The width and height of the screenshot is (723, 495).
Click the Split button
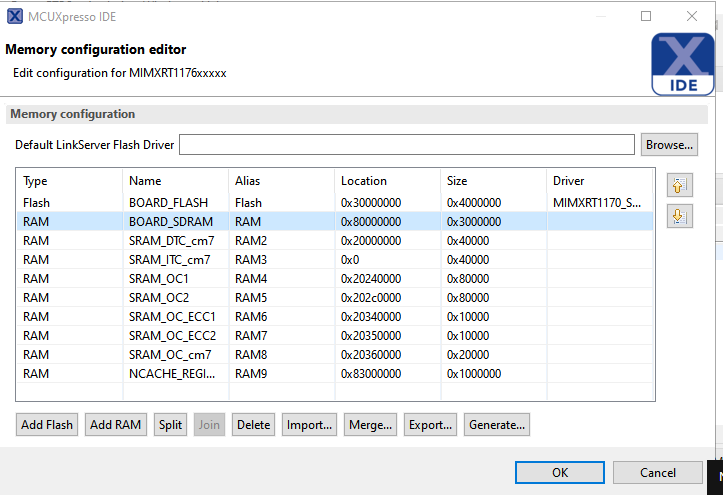tap(170, 425)
